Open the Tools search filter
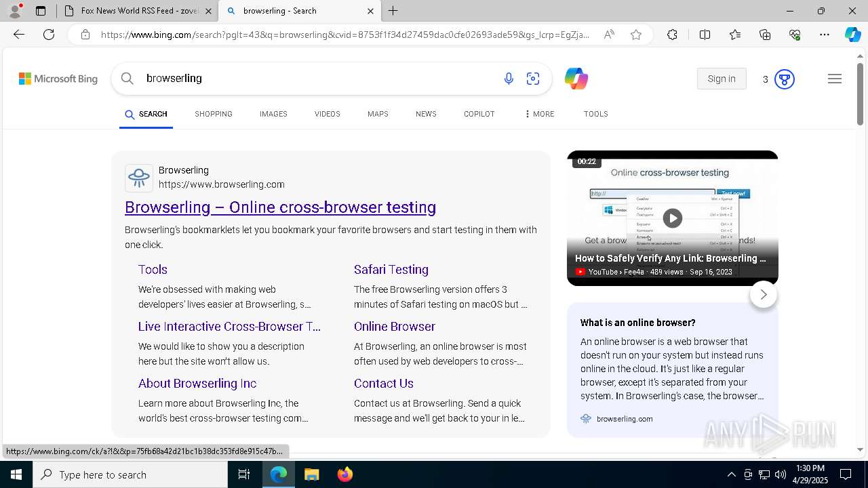The image size is (868, 488). (595, 114)
